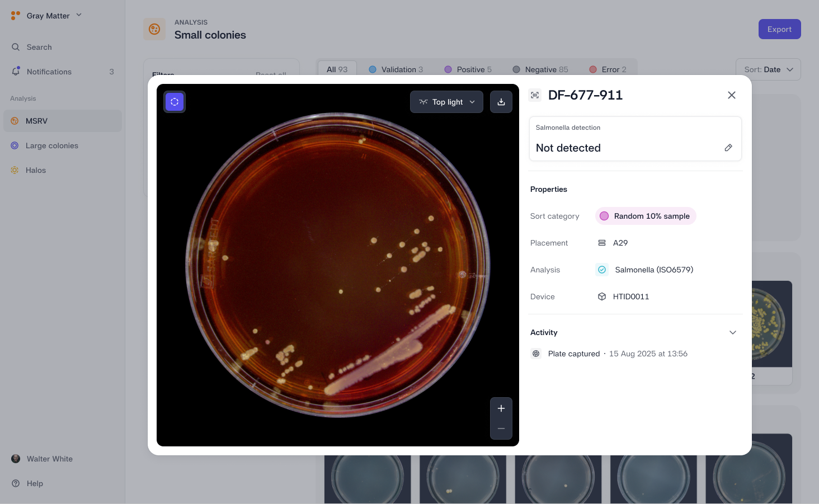This screenshot has height=504, width=819.
Task: Click the Plate captured activity icon
Action: coord(536,354)
